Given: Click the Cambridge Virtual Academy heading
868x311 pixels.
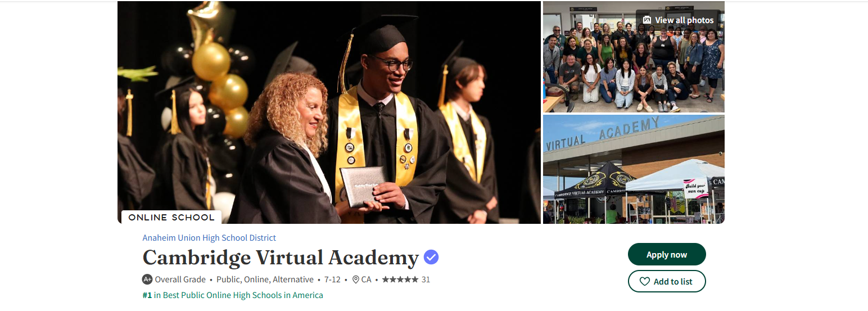Looking at the screenshot, I should click(281, 257).
